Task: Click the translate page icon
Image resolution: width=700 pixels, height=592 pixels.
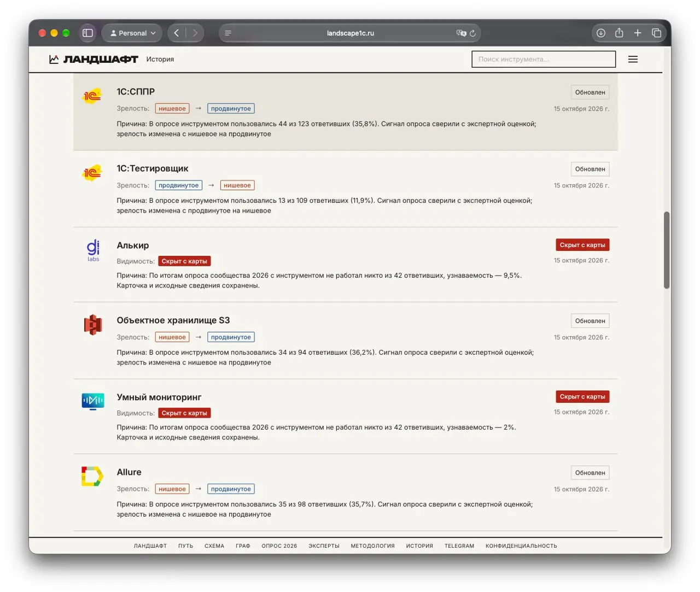Action: (461, 33)
